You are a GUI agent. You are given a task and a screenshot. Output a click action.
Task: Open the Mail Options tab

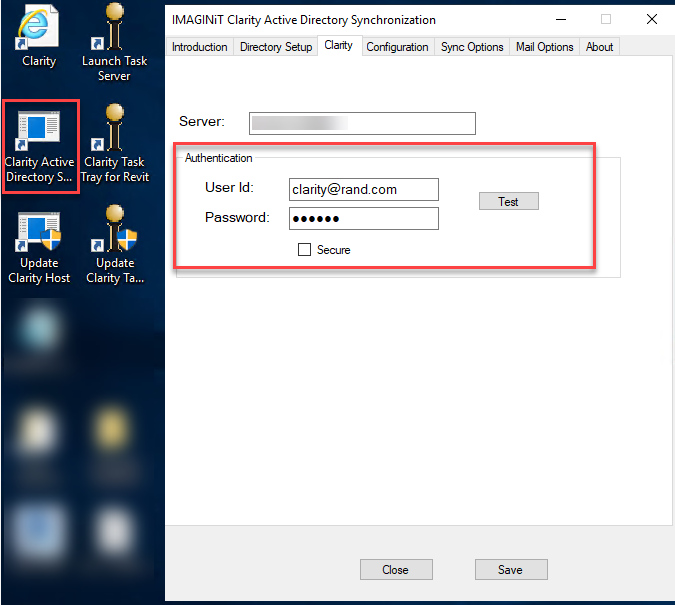point(545,47)
